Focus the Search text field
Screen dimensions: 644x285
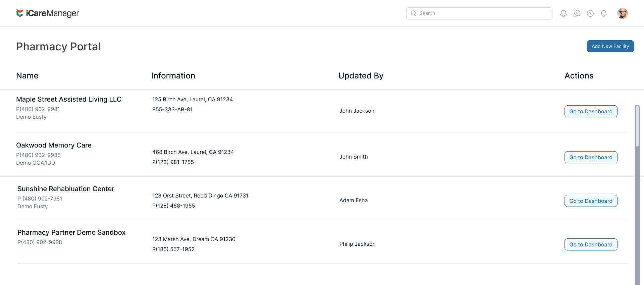pyautogui.click(x=483, y=13)
